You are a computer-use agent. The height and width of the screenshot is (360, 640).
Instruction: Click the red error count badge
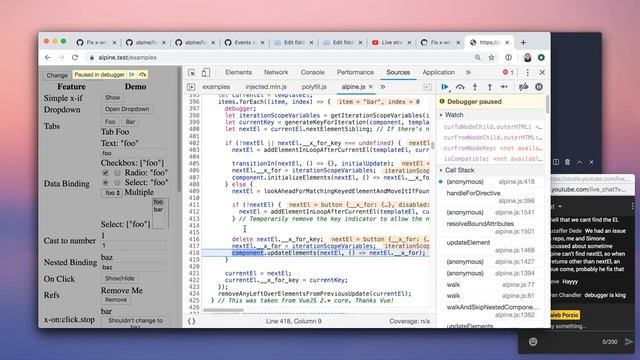point(508,72)
